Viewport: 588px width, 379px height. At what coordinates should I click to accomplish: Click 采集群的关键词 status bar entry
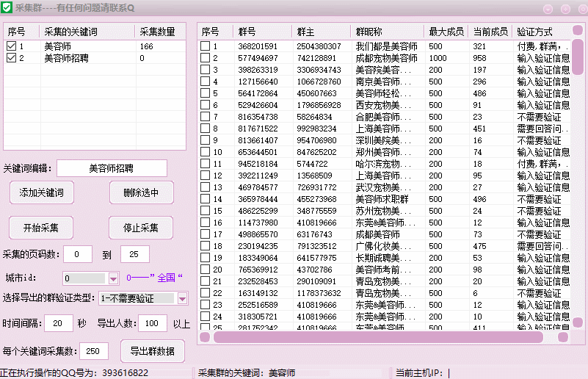[247, 372]
